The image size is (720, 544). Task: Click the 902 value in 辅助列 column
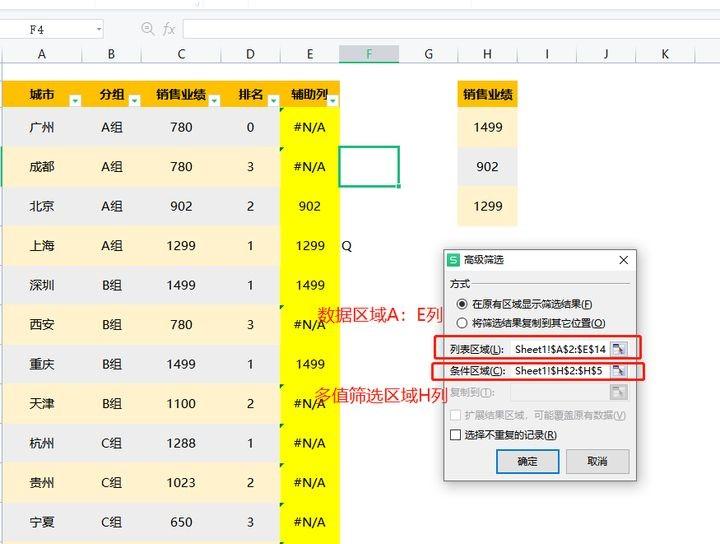pos(310,206)
